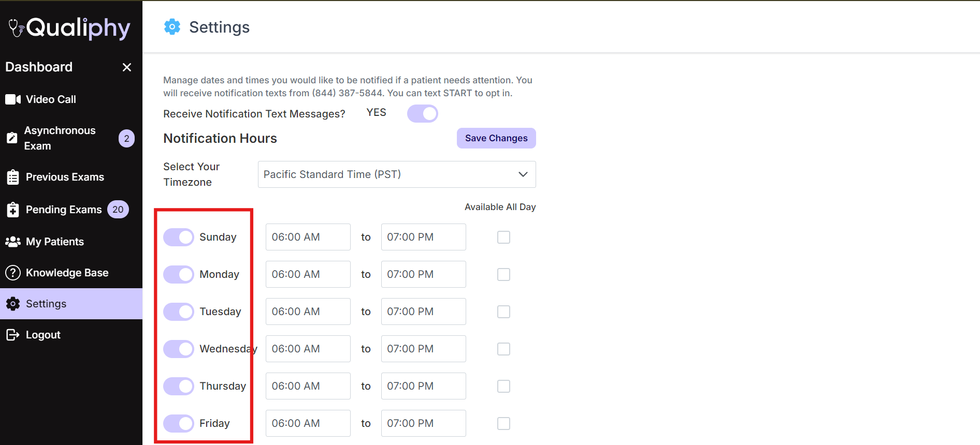Toggle the Thursday notification switch

pos(179,386)
